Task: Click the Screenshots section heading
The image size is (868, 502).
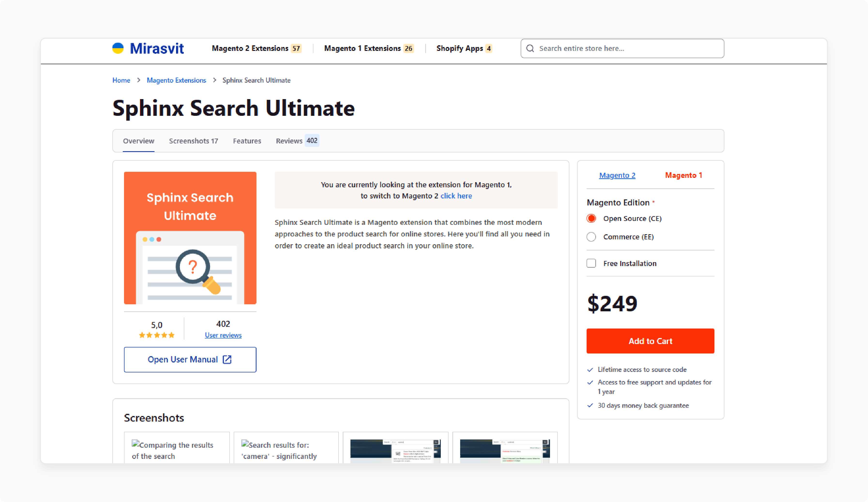Action: (x=154, y=418)
